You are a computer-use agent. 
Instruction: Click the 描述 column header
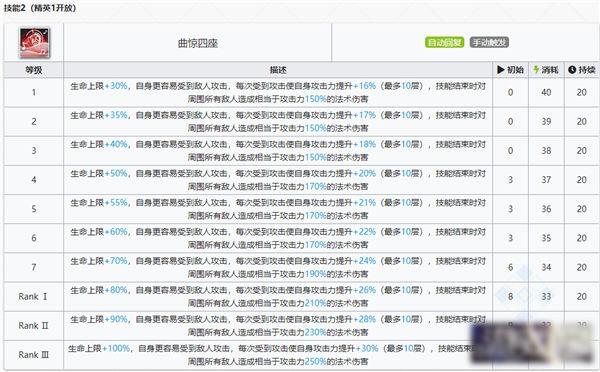pyautogui.click(x=278, y=70)
